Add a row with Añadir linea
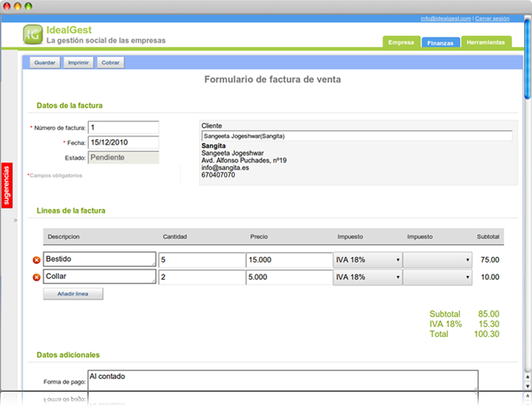This screenshot has height=408, width=532. [73, 294]
